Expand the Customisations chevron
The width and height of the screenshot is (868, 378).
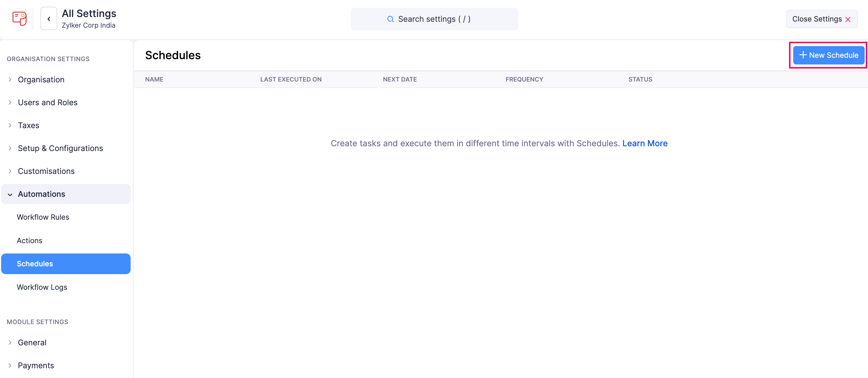pos(10,171)
